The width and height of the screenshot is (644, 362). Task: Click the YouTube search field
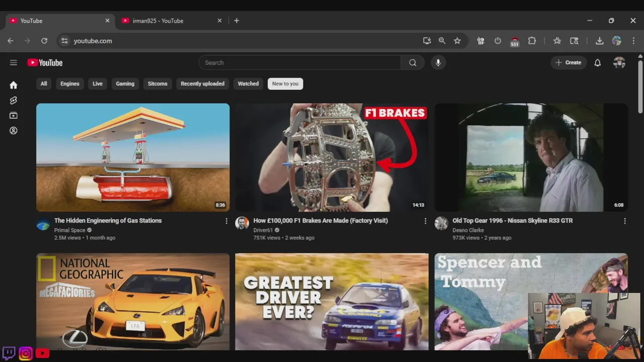click(300, 63)
